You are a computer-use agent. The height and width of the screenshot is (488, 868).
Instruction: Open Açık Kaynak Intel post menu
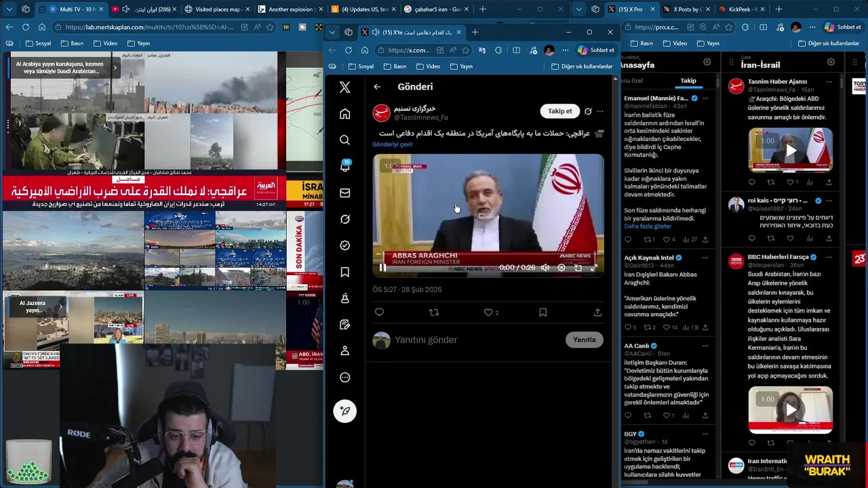click(705, 258)
